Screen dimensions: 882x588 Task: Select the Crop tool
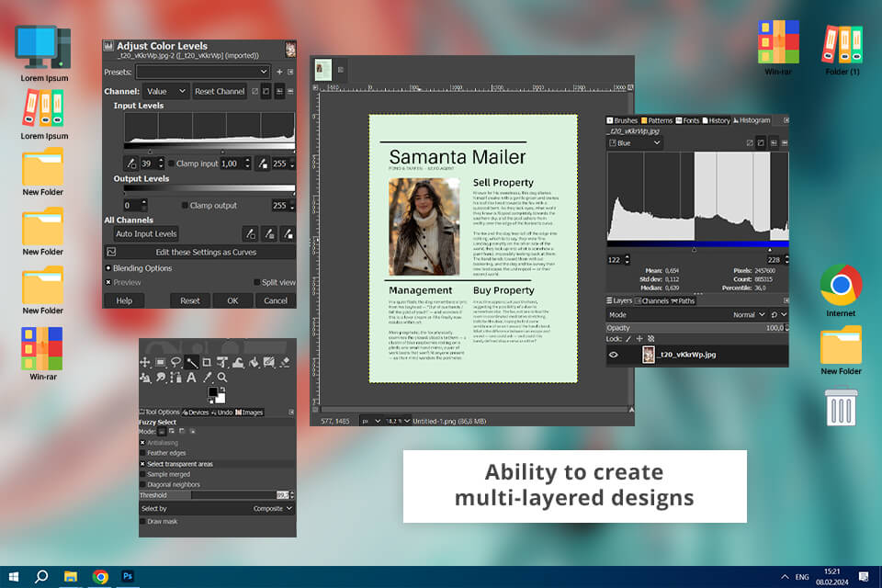[207, 362]
